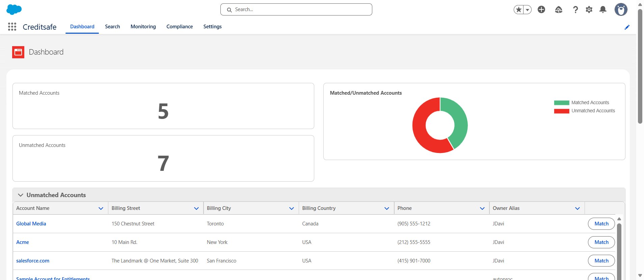Open the Setup gear icon
Viewport: 644px width, 280px height.
tap(589, 9)
